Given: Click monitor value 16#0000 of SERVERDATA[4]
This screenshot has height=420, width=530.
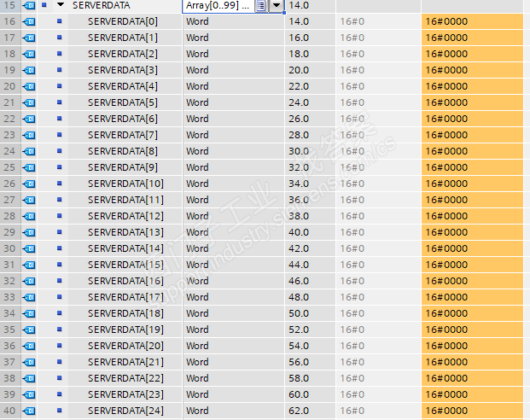Looking at the screenshot, I should pyautogui.click(x=446, y=86).
